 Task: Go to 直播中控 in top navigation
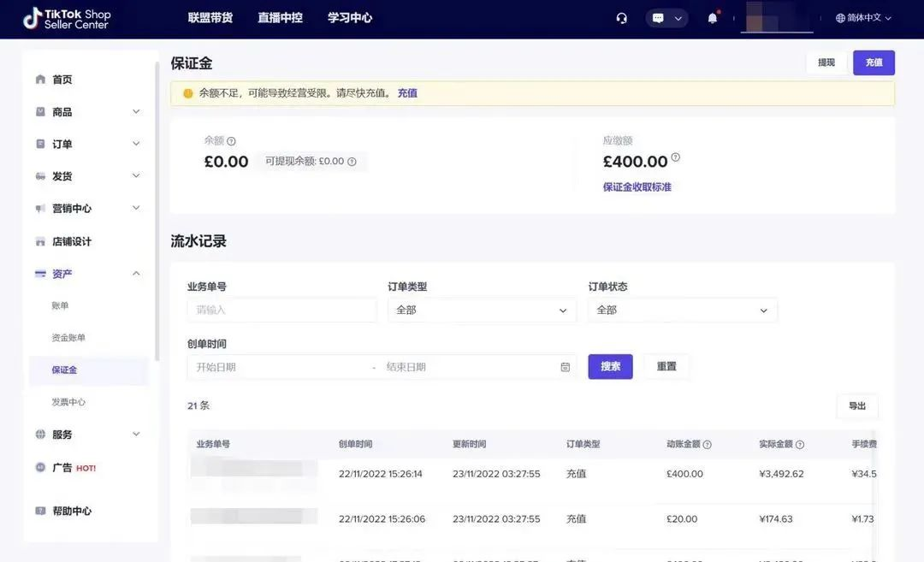[x=280, y=18]
